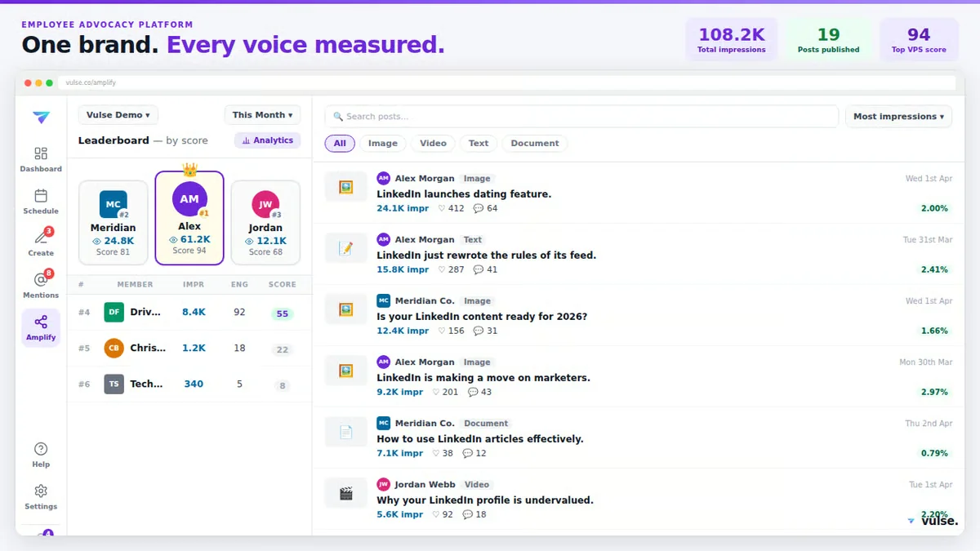
Task: Click the CB avatar in row #5
Action: [114, 348]
